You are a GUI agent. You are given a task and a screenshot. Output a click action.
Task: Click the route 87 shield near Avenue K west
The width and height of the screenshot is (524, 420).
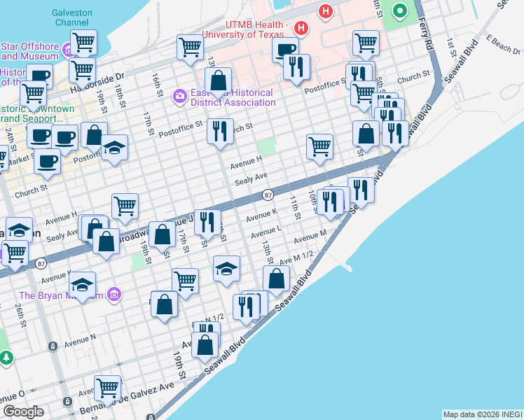tap(41, 264)
